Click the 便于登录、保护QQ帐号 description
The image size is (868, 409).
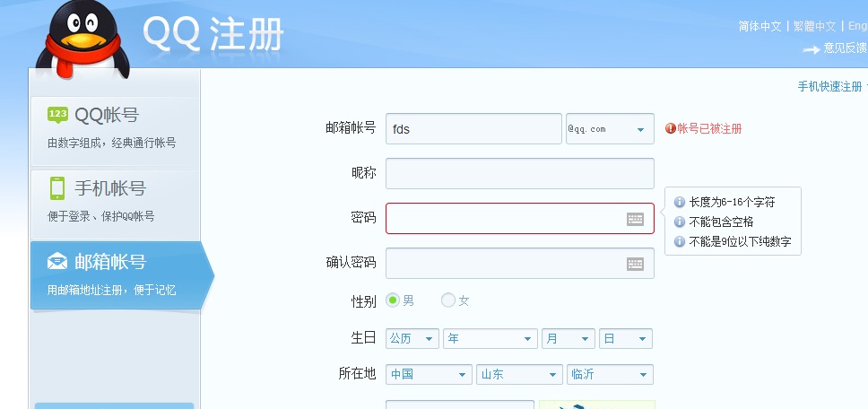(x=100, y=216)
